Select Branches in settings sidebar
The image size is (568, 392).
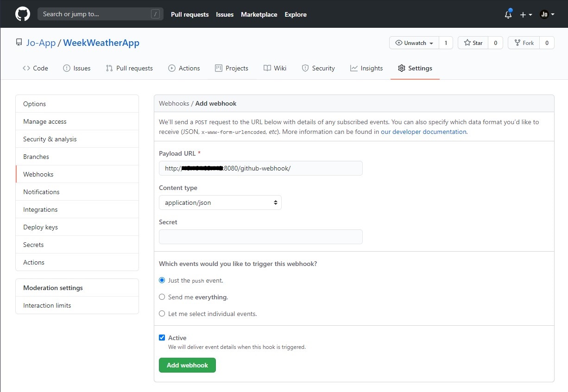[x=77, y=157]
